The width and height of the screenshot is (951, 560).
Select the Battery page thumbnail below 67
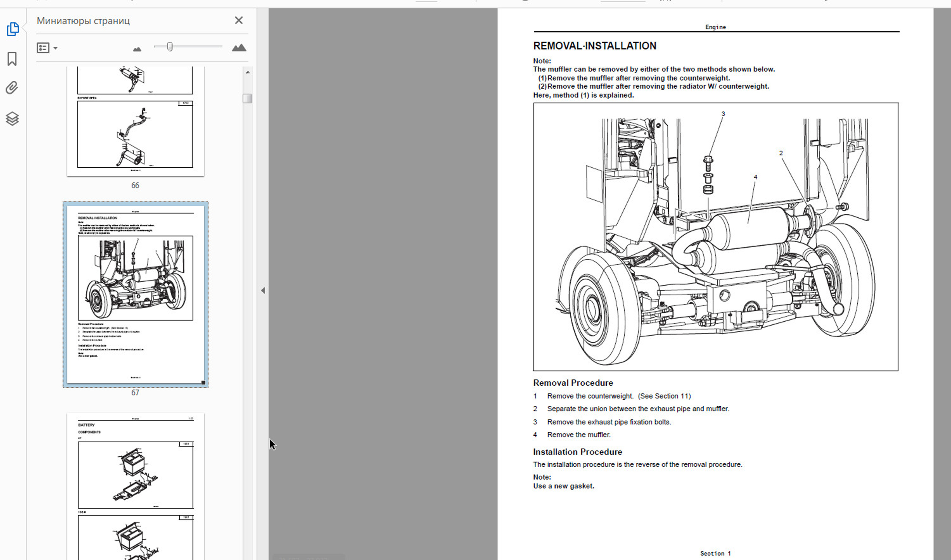click(135, 487)
